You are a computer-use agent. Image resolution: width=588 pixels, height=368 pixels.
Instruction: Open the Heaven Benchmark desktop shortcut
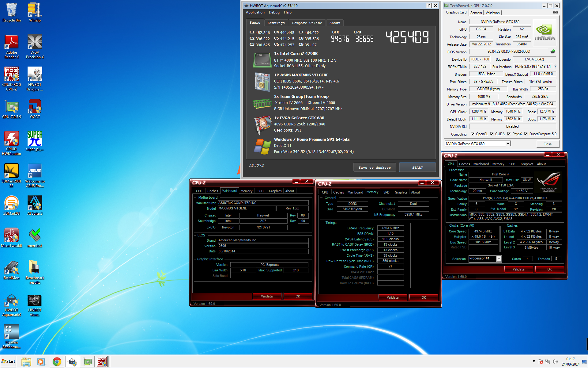click(12, 337)
